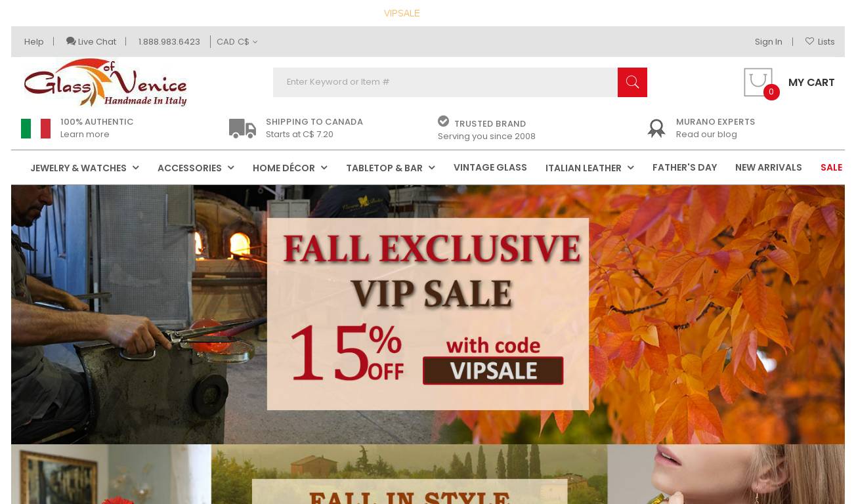Click the Trusted Brand checkmark icon
This screenshot has width=856, height=504.
(x=444, y=121)
